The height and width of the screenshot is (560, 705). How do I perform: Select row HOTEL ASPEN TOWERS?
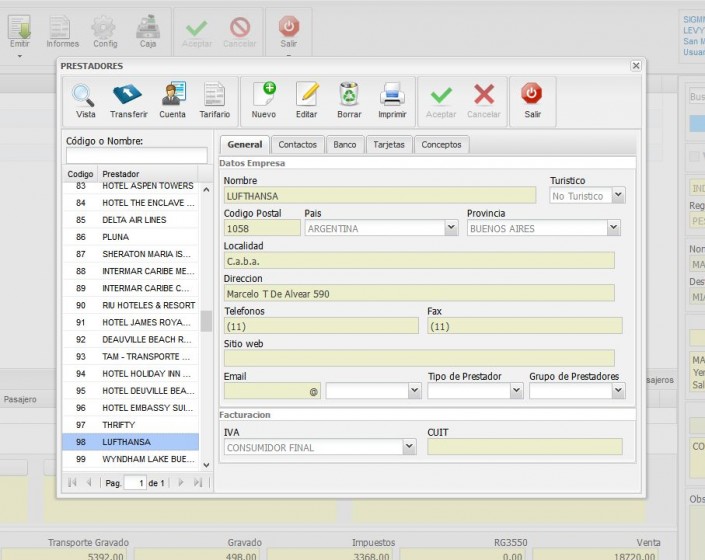click(x=130, y=186)
